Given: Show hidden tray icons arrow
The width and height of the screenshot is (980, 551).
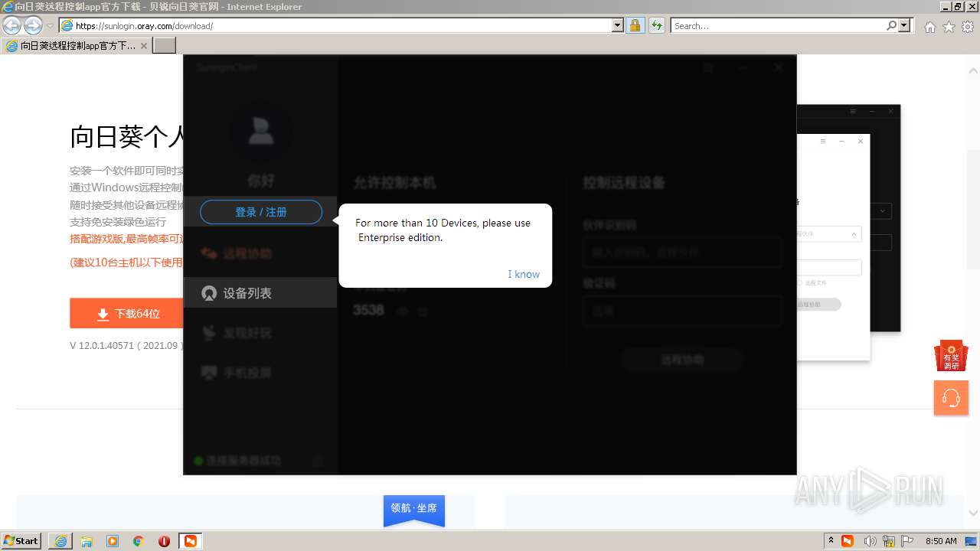Looking at the screenshot, I should 831,541.
